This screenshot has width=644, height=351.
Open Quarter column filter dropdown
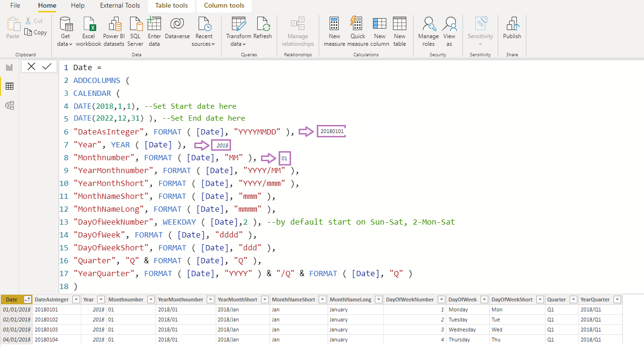pyautogui.click(x=573, y=299)
